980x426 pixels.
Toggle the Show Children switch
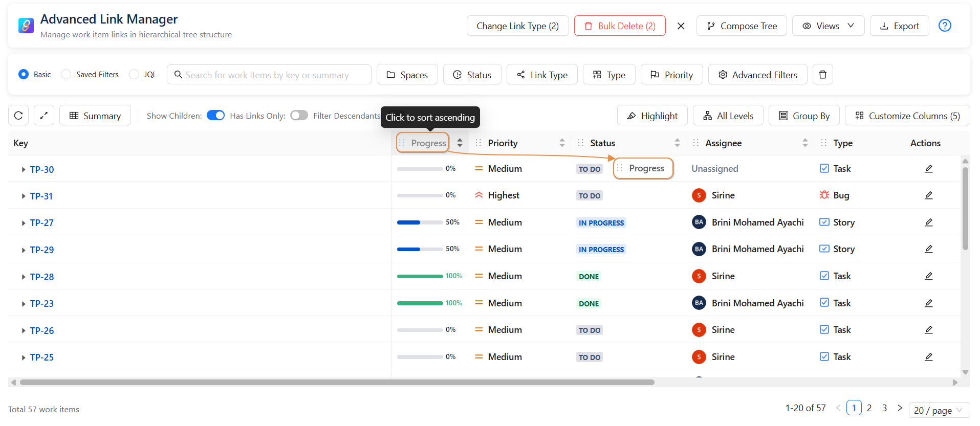[215, 116]
